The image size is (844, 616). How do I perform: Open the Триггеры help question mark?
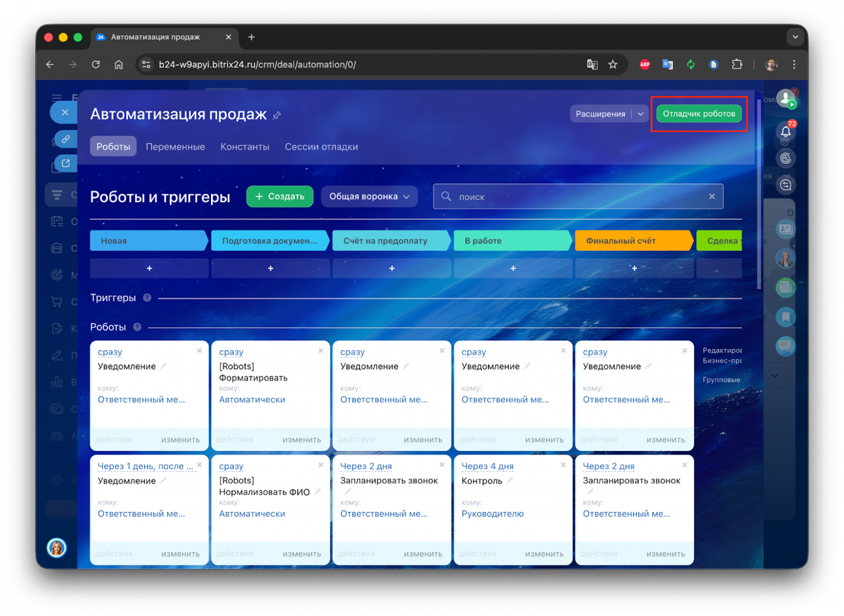point(147,298)
